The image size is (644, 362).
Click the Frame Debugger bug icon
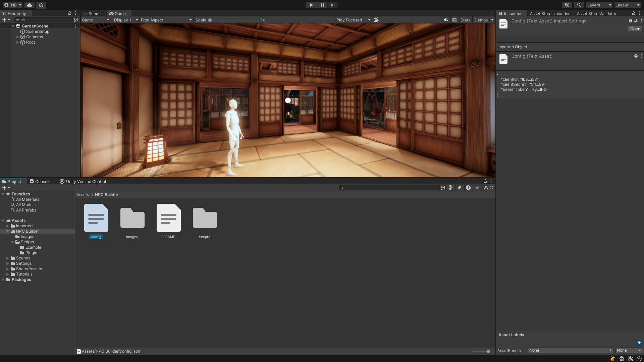(376, 20)
